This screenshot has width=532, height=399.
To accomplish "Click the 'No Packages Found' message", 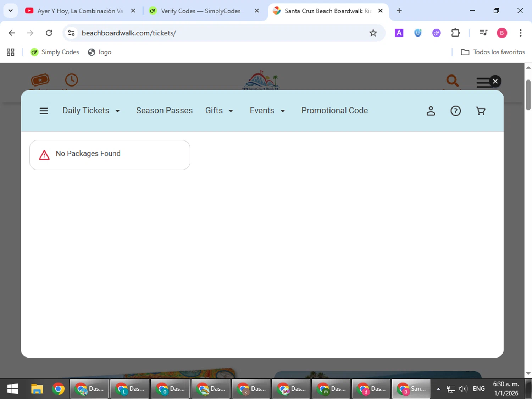I will [x=88, y=154].
